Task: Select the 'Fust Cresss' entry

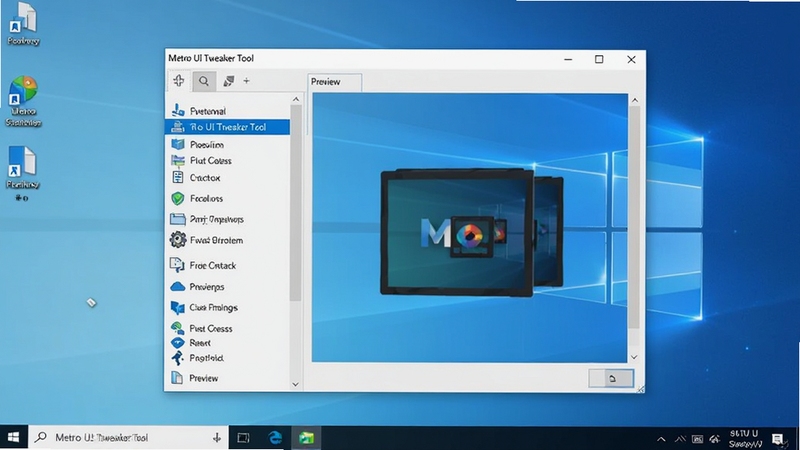Action: [211, 329]
